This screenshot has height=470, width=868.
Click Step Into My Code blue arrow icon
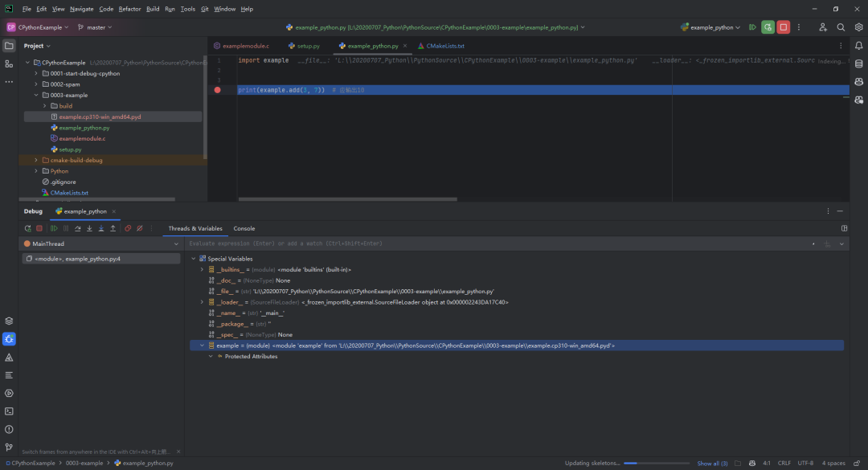tap(100, 228)
